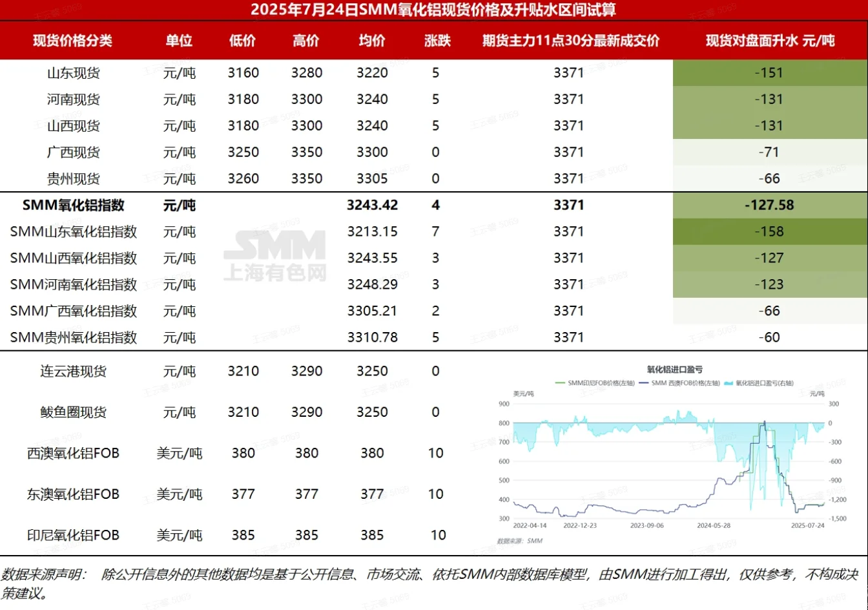The image size is (868, 610).
Task: Select the '贵州现货' row label
Action: [x=74, y=179]
